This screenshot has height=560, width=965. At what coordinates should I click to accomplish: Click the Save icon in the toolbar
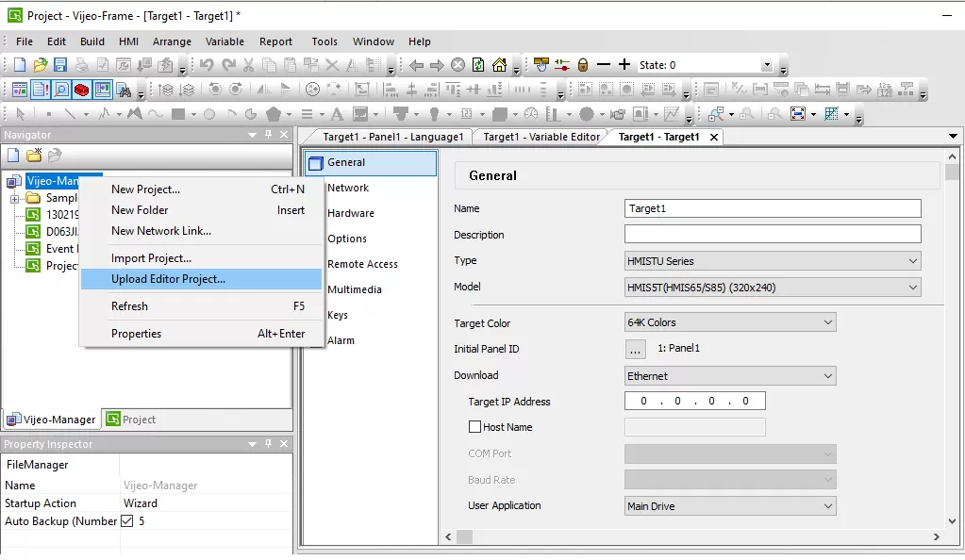[x=60, y=65]
